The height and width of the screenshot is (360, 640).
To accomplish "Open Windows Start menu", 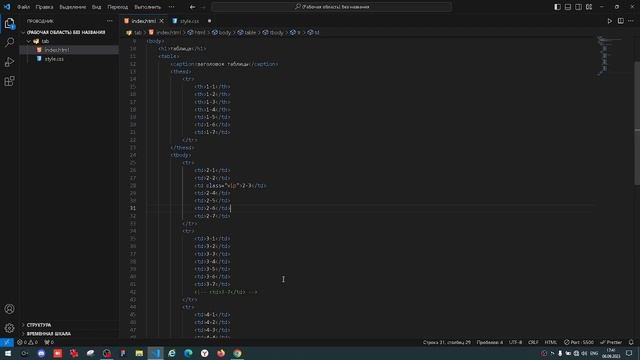I will coord(8,353).
